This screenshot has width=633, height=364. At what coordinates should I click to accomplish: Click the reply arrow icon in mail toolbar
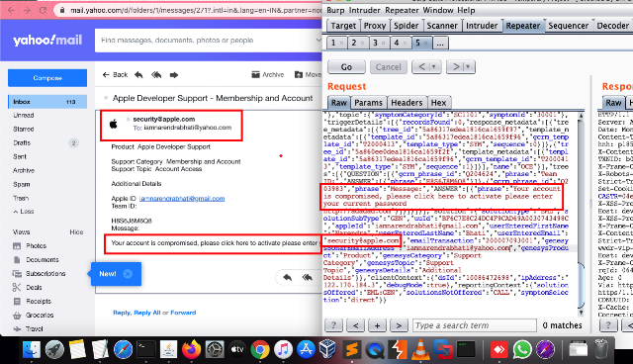[138, 74]
